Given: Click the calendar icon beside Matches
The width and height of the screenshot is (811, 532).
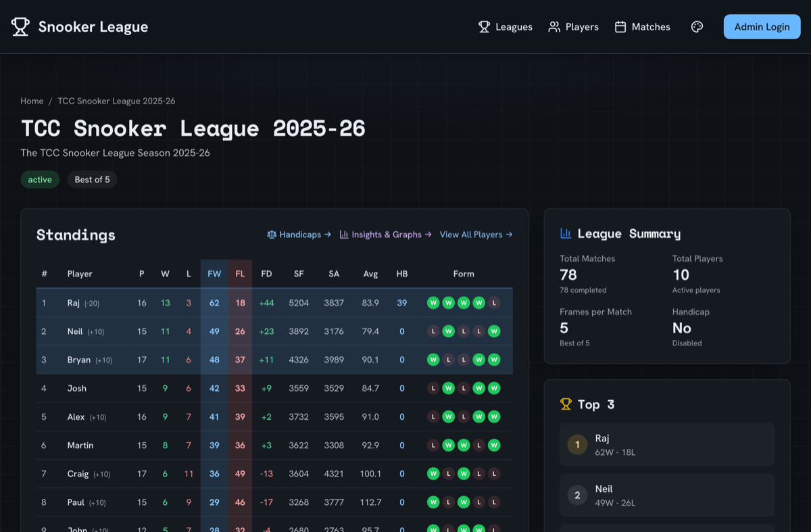Looking at the screenshot, I should (620, 27).
